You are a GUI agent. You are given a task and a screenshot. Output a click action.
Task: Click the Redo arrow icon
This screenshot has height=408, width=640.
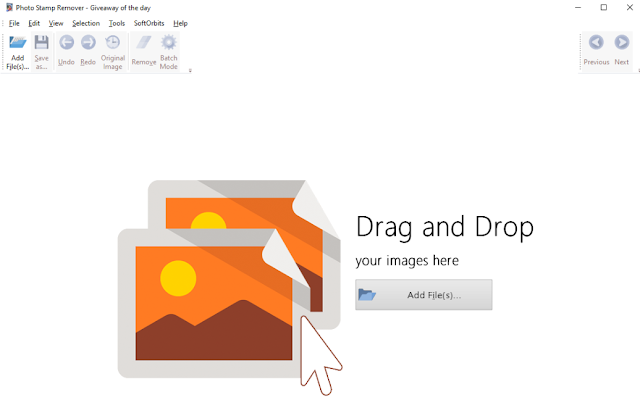tap(88, 42)
